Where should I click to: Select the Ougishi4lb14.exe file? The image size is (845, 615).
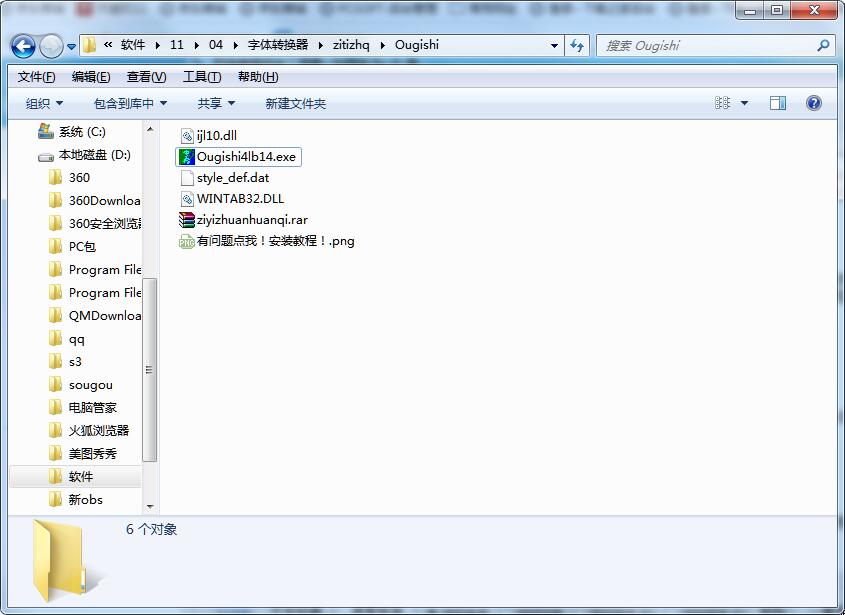tap(238, 157)
